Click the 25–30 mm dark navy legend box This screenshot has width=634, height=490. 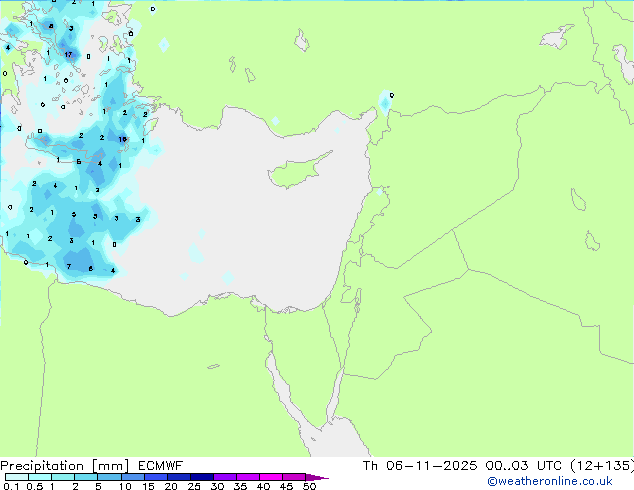202,477
